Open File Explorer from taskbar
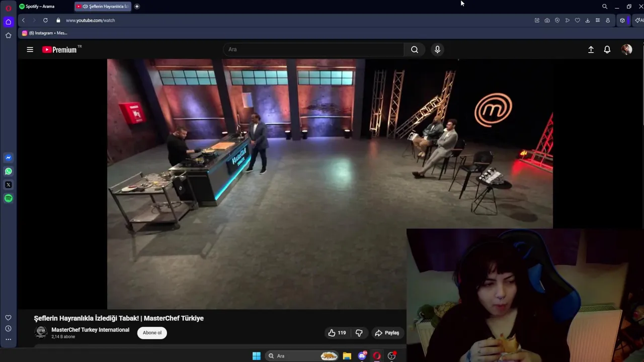The image size is (644, 362). [x=347, y=356]
